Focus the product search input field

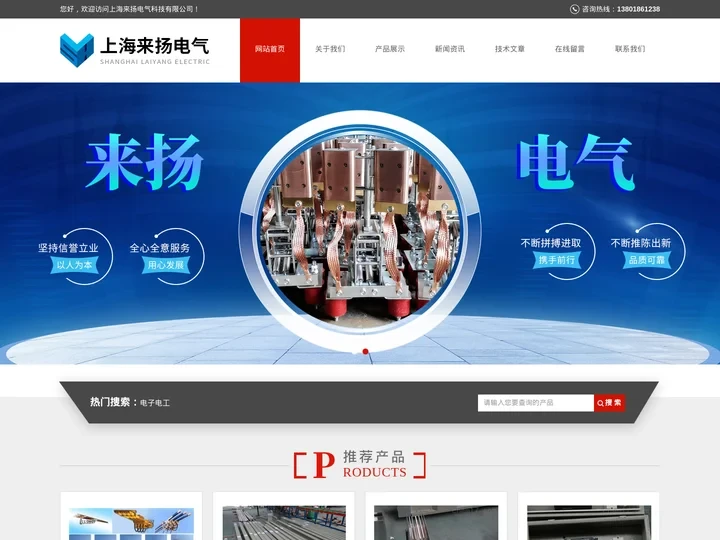tap(536, 403)
